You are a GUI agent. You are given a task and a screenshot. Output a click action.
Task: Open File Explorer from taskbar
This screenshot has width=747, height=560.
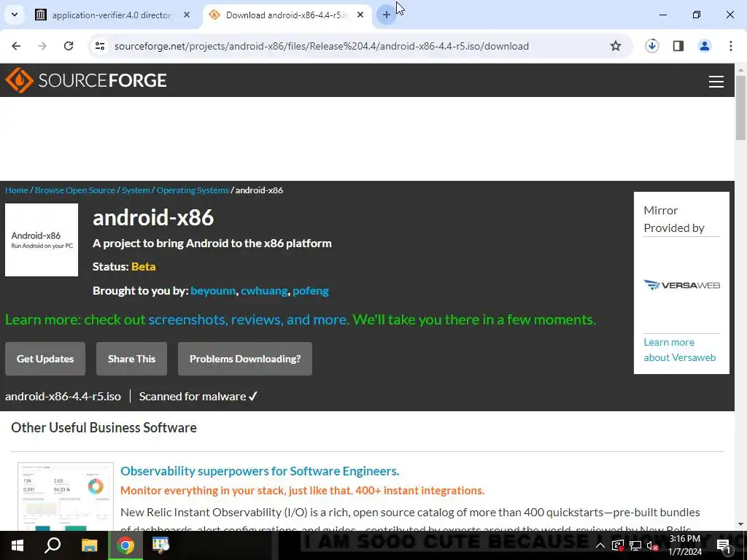tap(89, 545)
